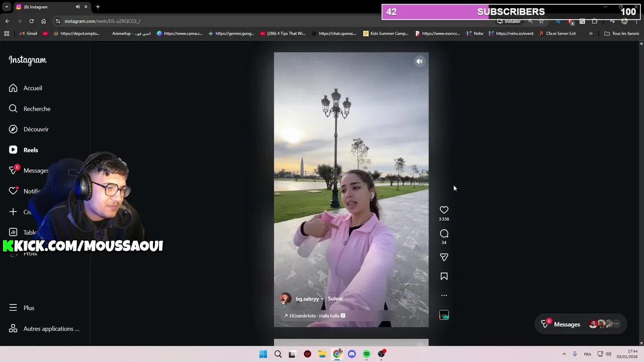Open Tous les favoris folder
644x362 pixels.
tap(622, 34)
